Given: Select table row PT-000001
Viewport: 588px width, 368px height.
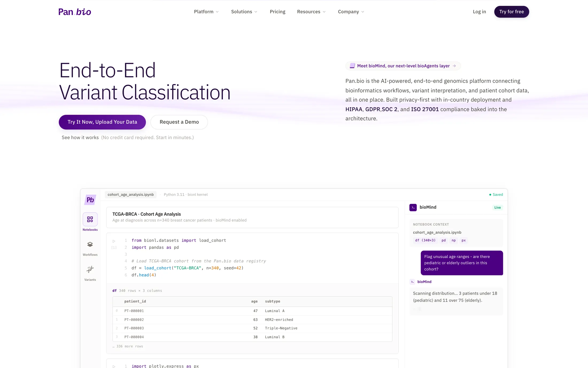Looking at the screenshot, I should (x=252, y=311).
